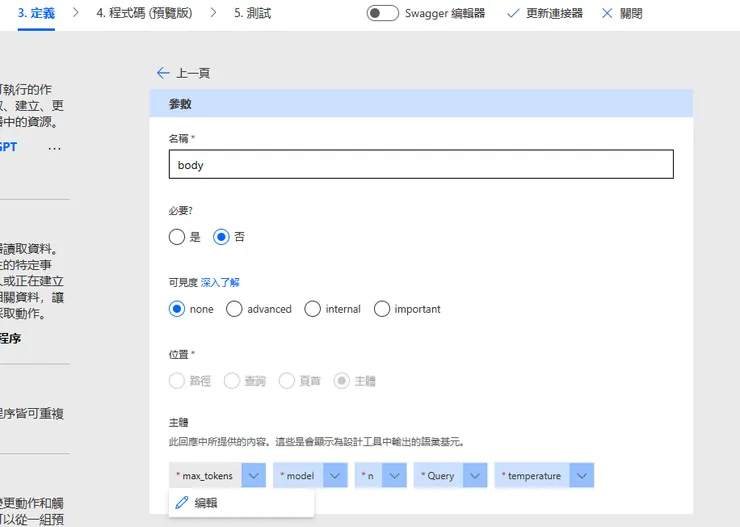Open dropdown arrow on model chip

(x=335, y=476)
